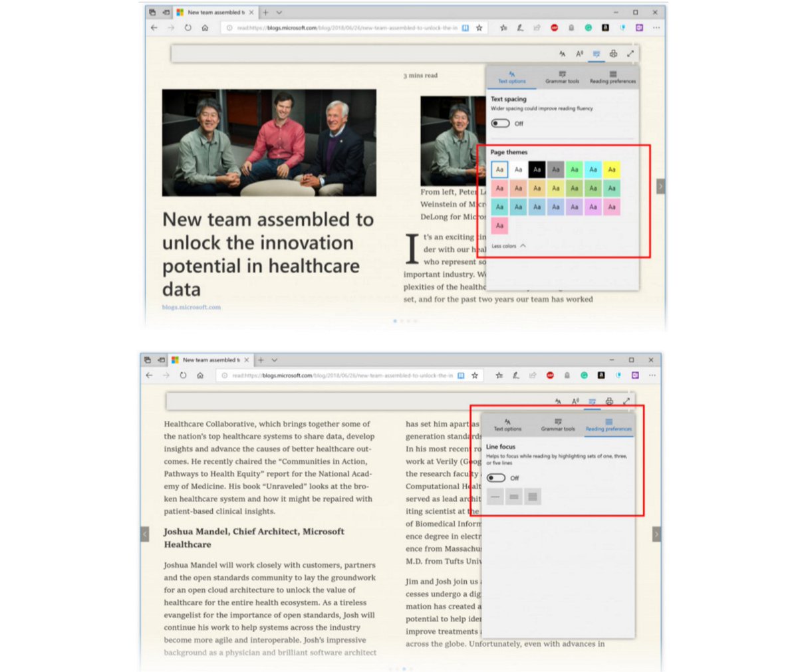Choose three-line focus button under Line focus
Screen dimensions: 798x672
point(513,497)
